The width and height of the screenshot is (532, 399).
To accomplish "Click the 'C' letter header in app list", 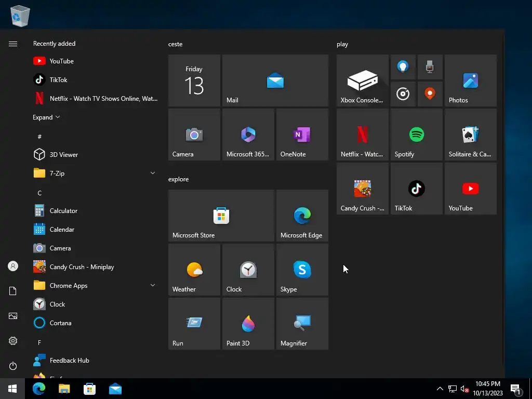I will pos(39,193).
